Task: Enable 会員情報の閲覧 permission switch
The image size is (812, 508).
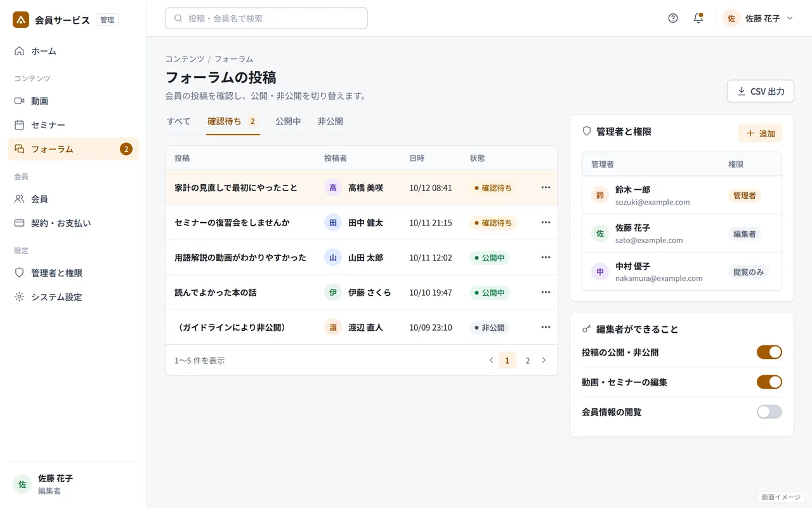Action: [769, 412]
